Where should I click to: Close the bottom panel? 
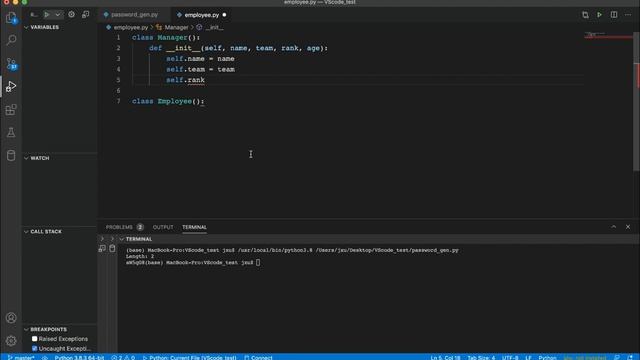point(628,227)
